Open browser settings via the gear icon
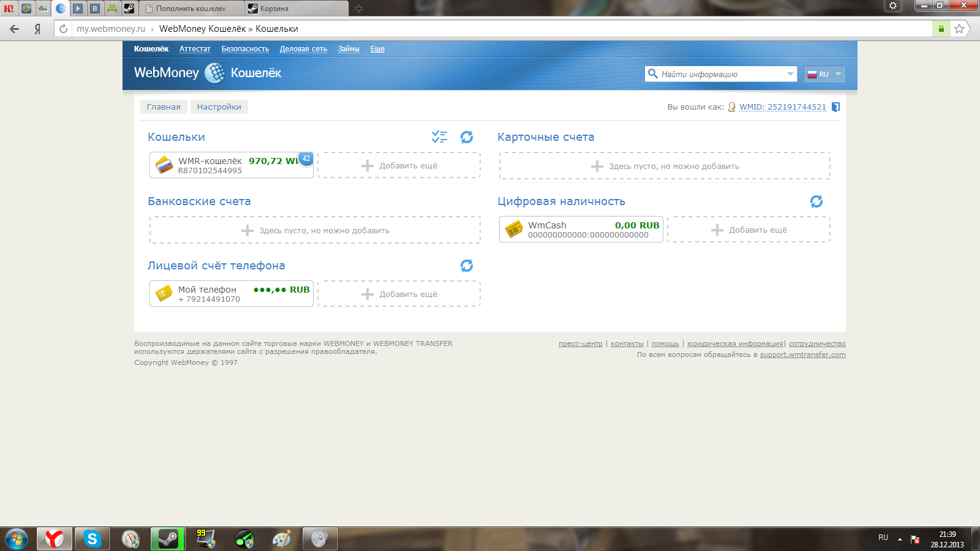This screenshot has width=980, height=551. click(x=893, y=6)
